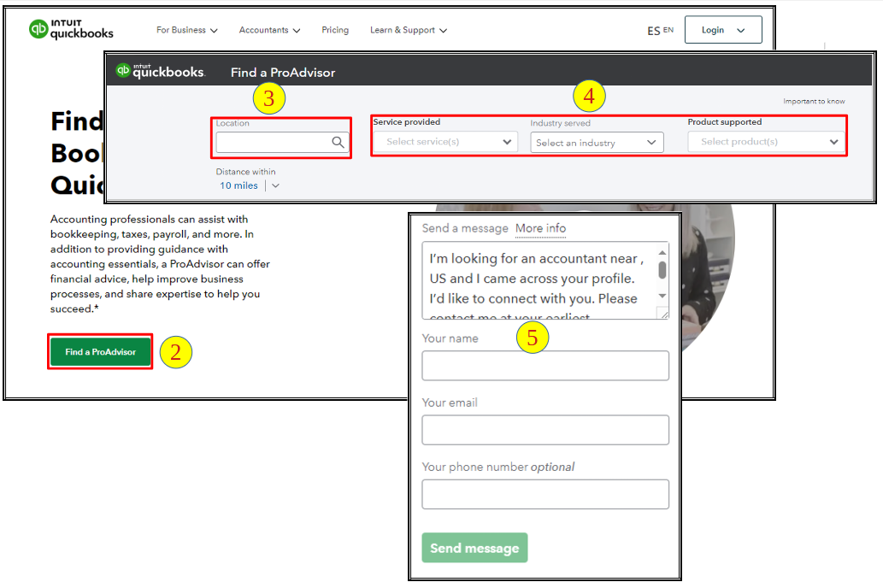Click into the message text area

point(539,280)
